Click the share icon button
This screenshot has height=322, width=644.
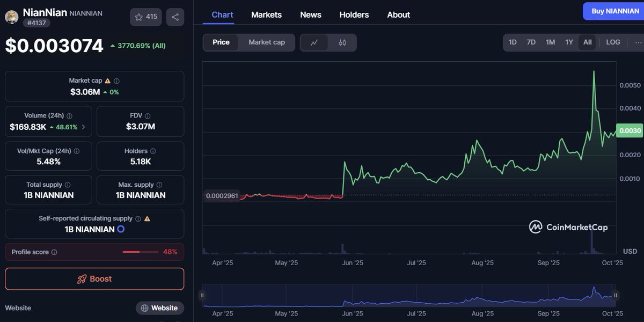175,17
